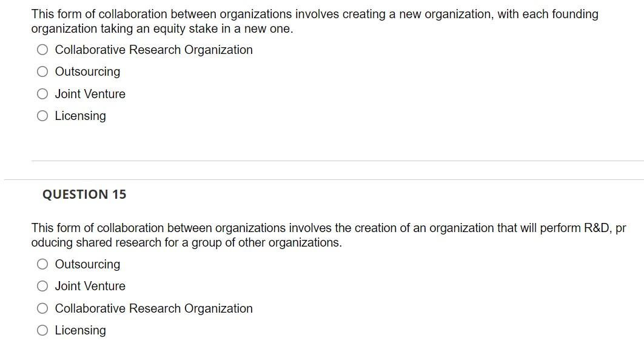This screenshot has width=644, height=349.
Task: Click the Collaborative Research Organization label, Question 15
Action: (x=153, y=308)
